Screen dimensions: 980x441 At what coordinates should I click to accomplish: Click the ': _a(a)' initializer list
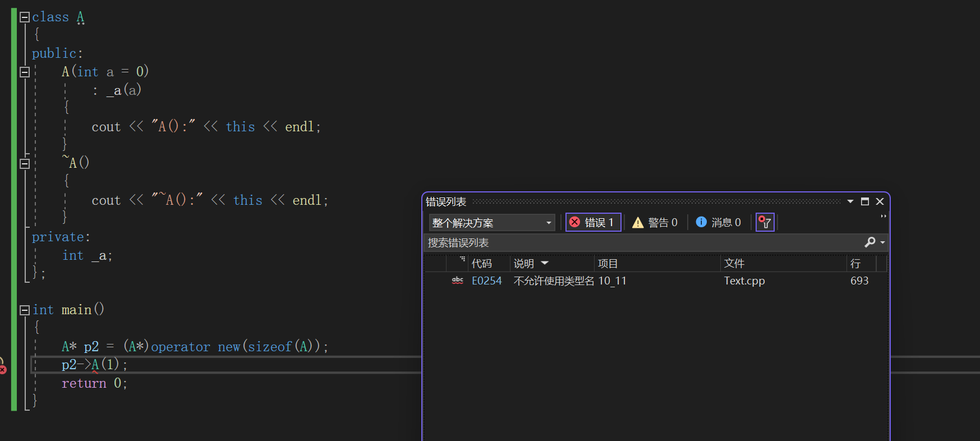pyautogui.click(x=117, y=90)
